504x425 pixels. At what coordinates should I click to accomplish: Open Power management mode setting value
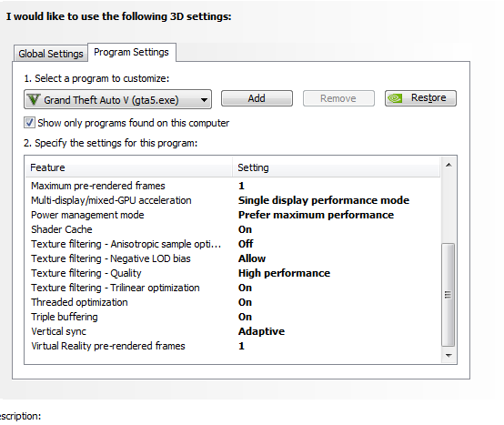point(316,215)
